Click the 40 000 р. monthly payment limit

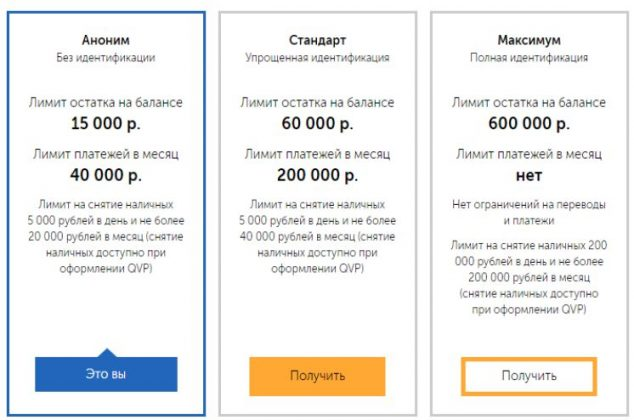[106, 177]
